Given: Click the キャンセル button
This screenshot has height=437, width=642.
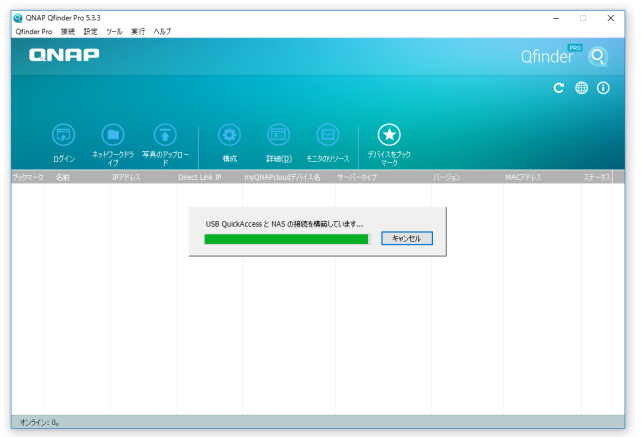Looking at the screenshot, I should click(407, 238).
